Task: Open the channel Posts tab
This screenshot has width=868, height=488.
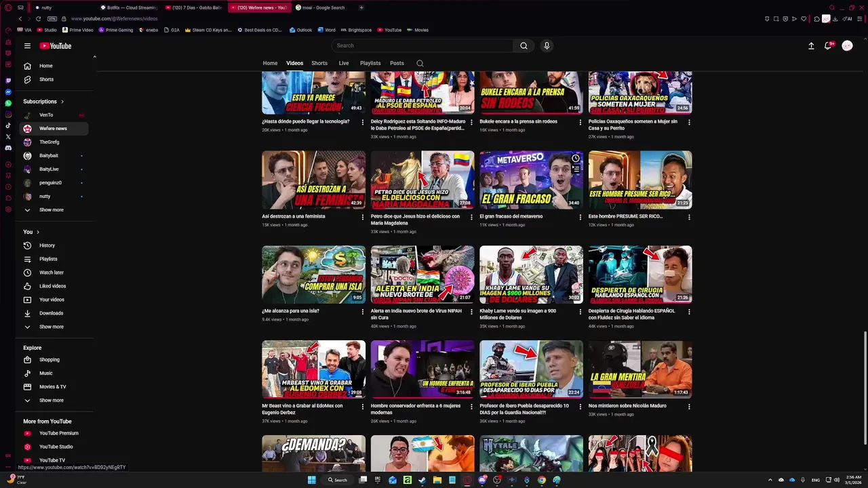Action: point(397,63)
